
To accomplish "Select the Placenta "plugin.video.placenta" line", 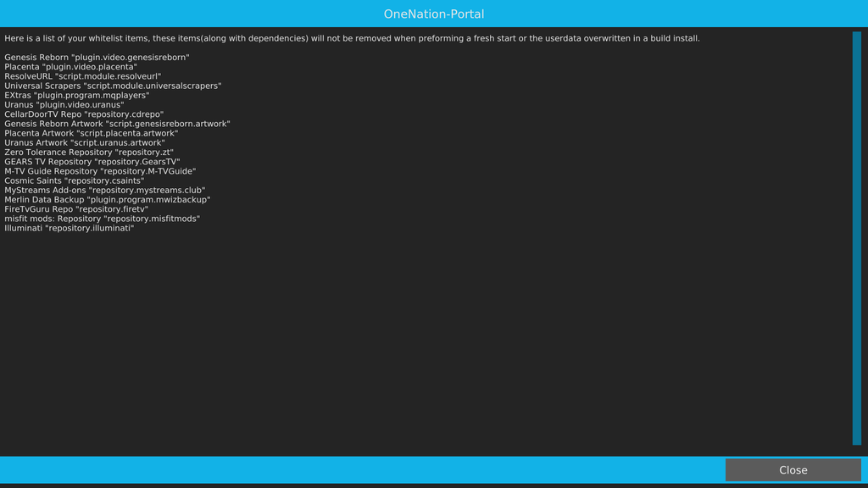I will [71, 66].
